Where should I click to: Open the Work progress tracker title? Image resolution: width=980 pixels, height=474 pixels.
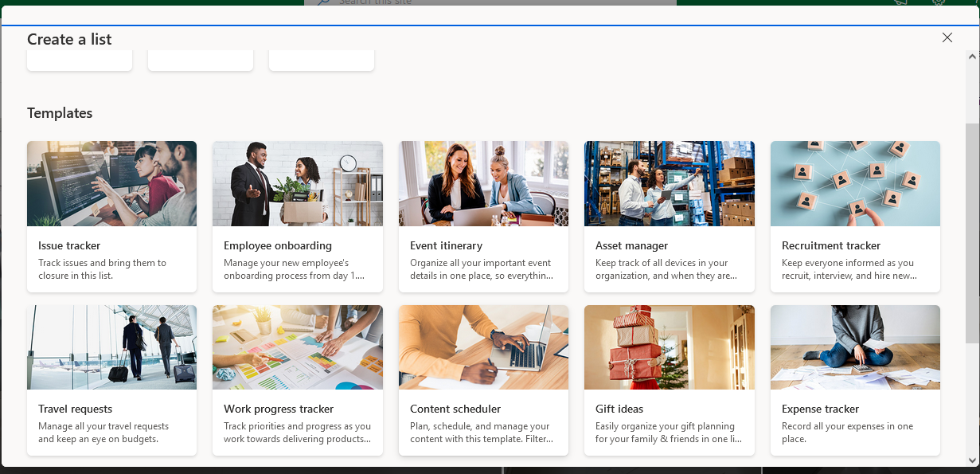click(x=279, y=409)
